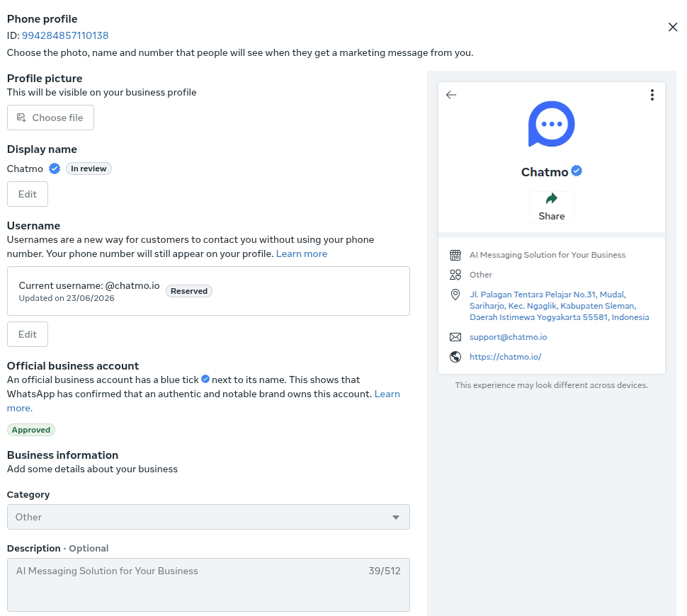Click the envelope icon beside support email
This screenshot has width=687, height=616.
455,337
